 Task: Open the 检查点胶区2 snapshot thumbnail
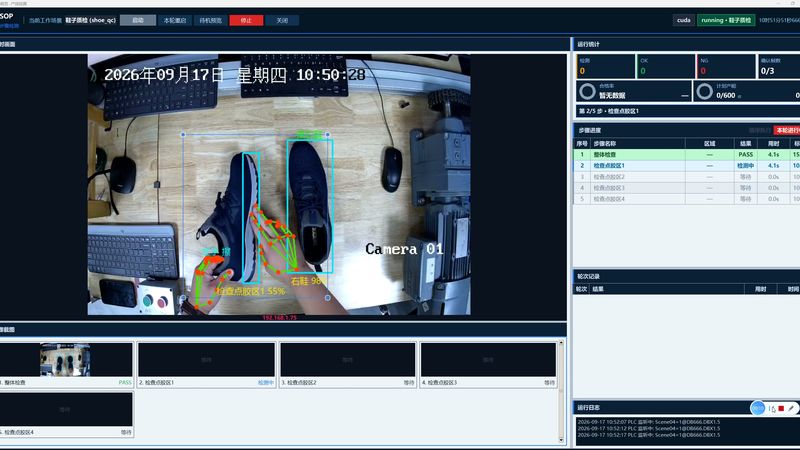click(347, 360)
